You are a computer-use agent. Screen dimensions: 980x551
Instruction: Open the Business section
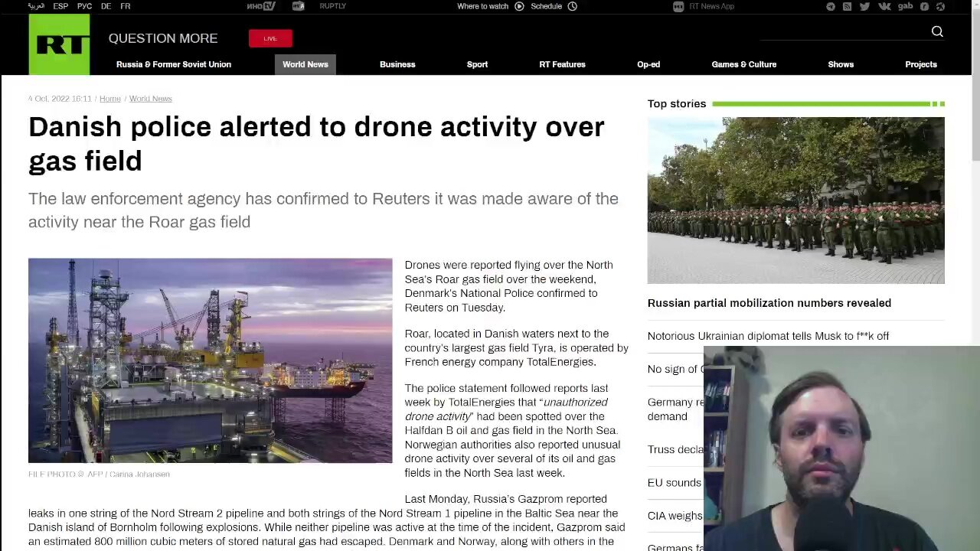click(397, 64)
